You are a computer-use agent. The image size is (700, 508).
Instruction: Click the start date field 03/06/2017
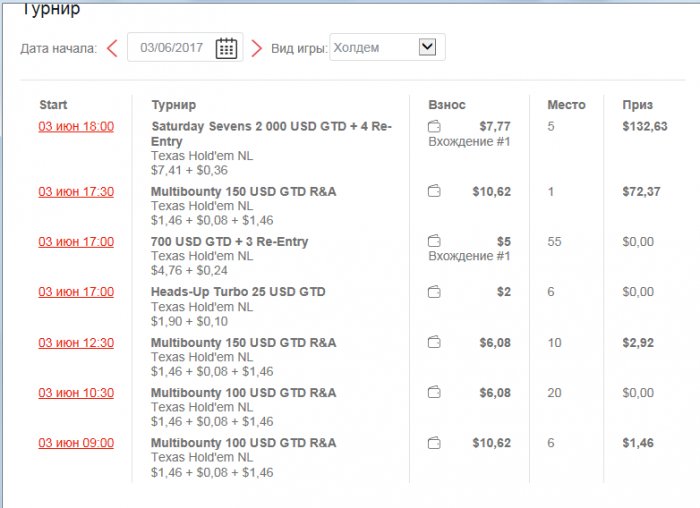[172, 48]
